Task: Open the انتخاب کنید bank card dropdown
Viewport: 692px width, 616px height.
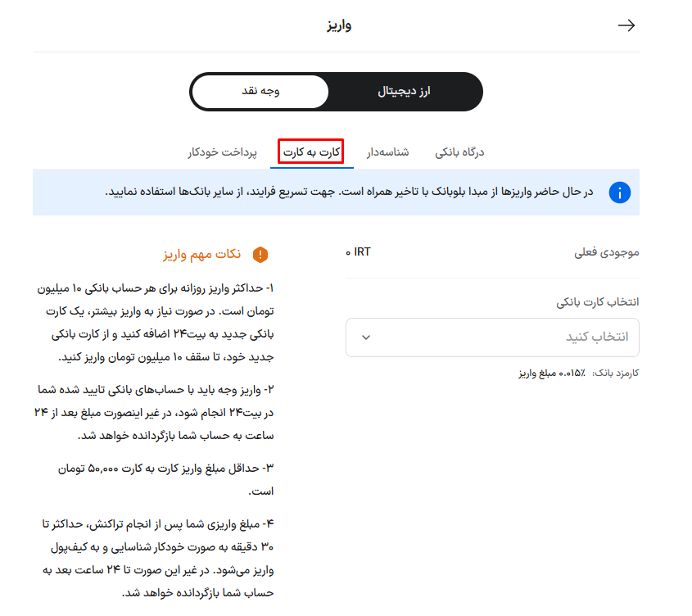Action: coord(492,337)
